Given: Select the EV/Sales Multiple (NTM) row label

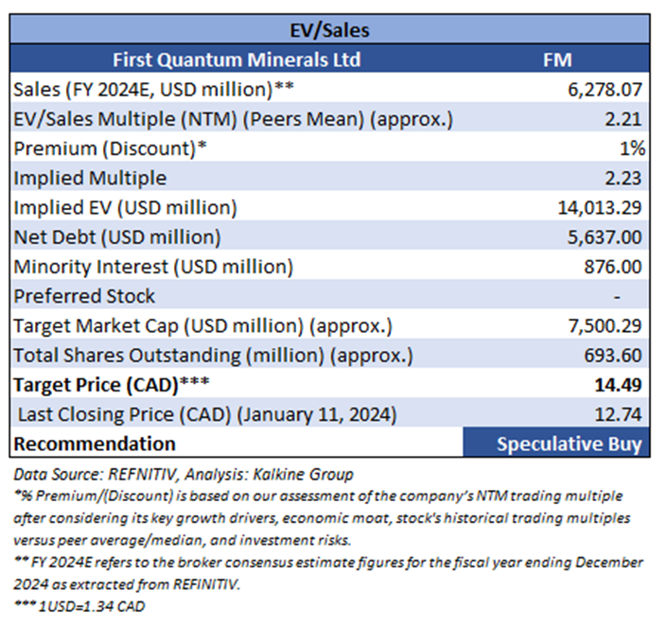Looking at the screenshot, I should pyautogui.click(x=233, y=119).
